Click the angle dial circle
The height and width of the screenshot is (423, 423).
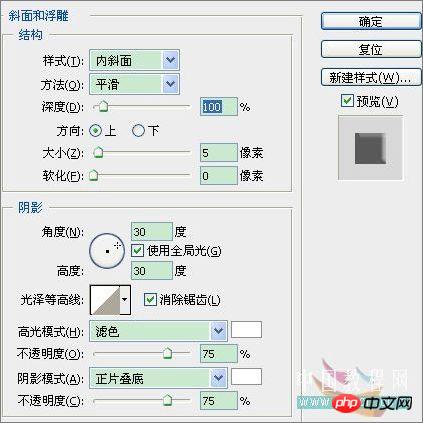click(107, 251)
